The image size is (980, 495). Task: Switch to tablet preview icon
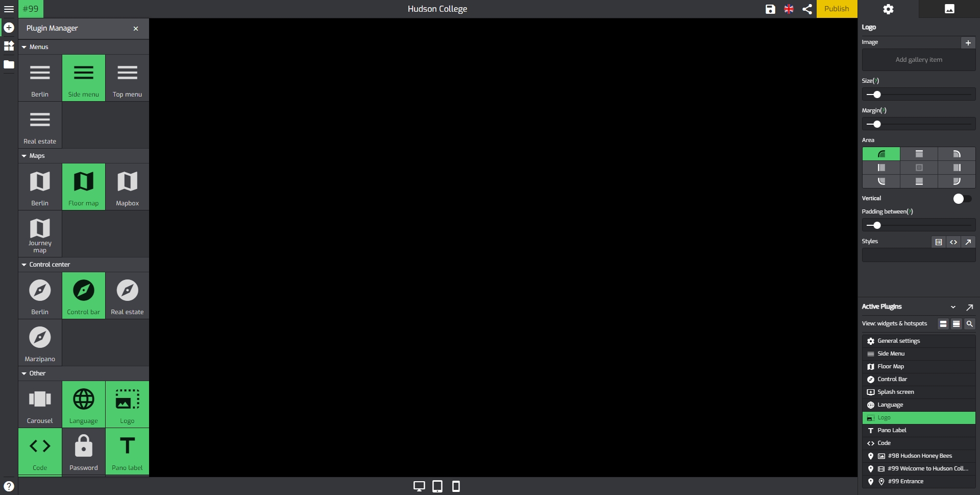(x=437, y=486)
